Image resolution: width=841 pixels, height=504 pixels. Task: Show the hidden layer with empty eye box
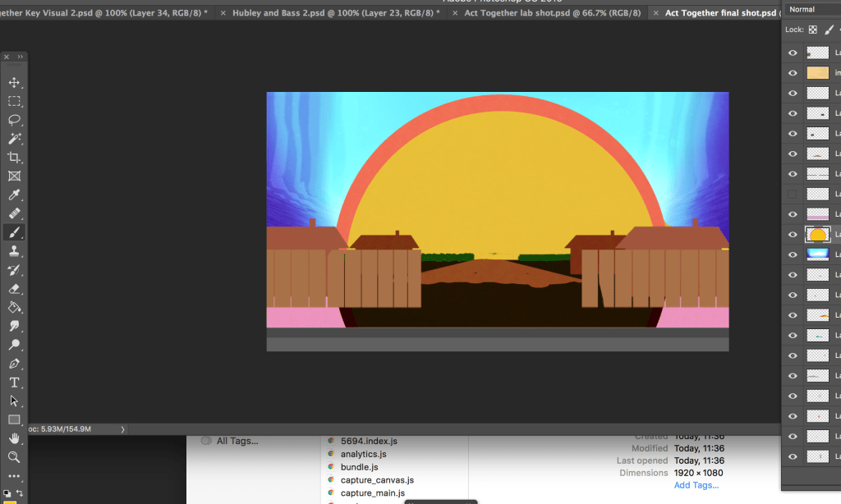click(x=793, y=195)
